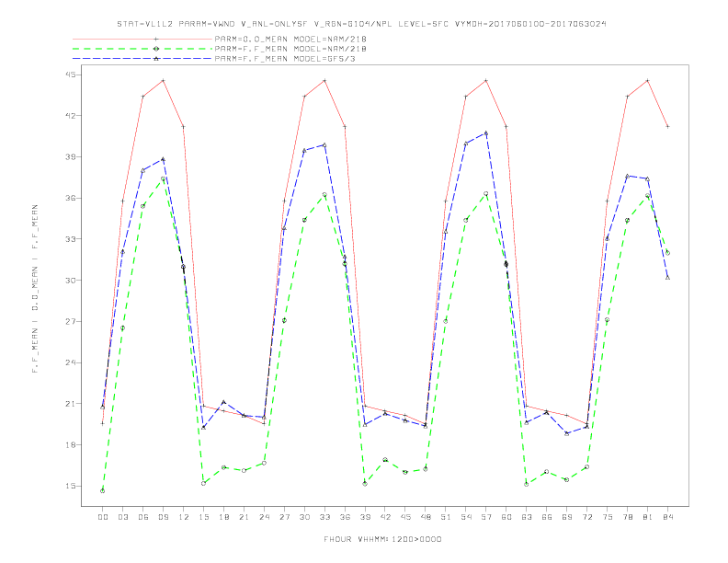Click y-axis tick label 27

tap(71, 321)
